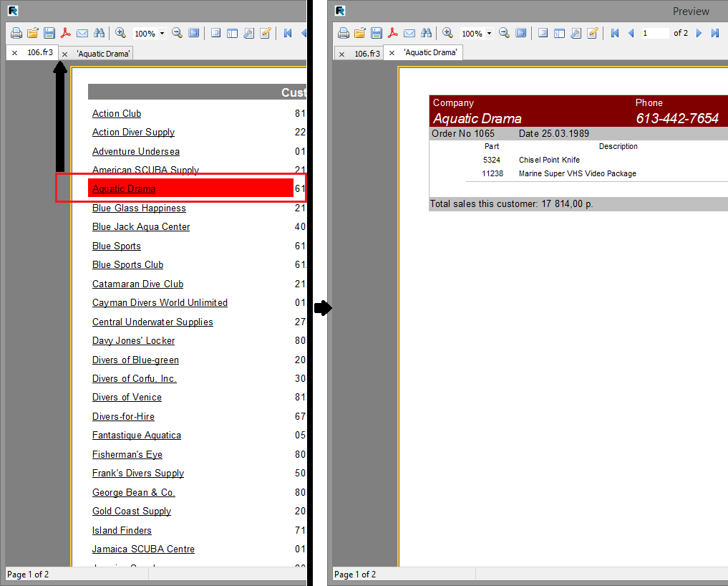This screenshot has height=586, width=728.
Task: Click 'Marine Super VHS Video Package' text
Action: (578, 173)
